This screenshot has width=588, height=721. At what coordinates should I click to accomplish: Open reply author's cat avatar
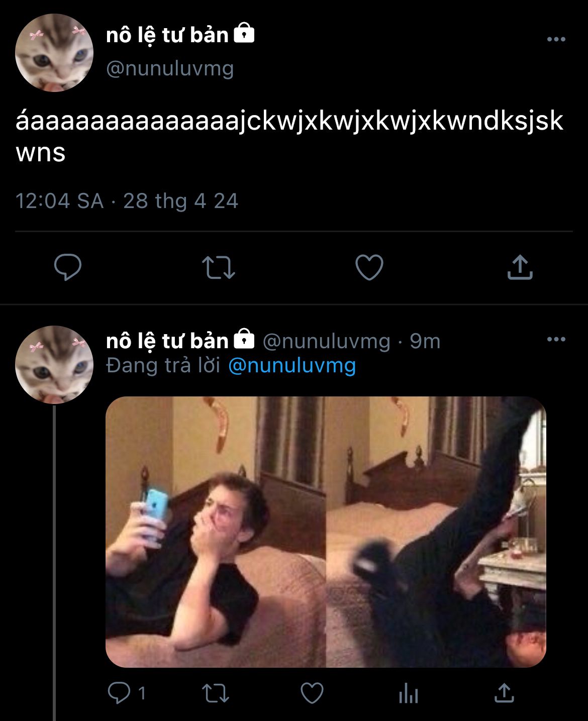pos(54,364)
